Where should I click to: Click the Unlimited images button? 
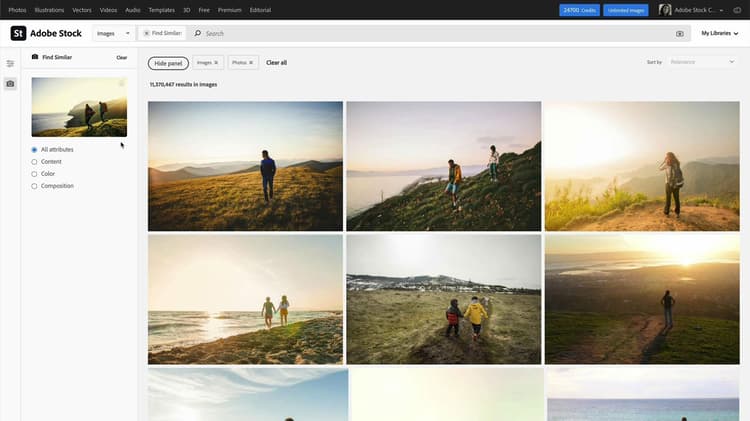click(626, 10)
